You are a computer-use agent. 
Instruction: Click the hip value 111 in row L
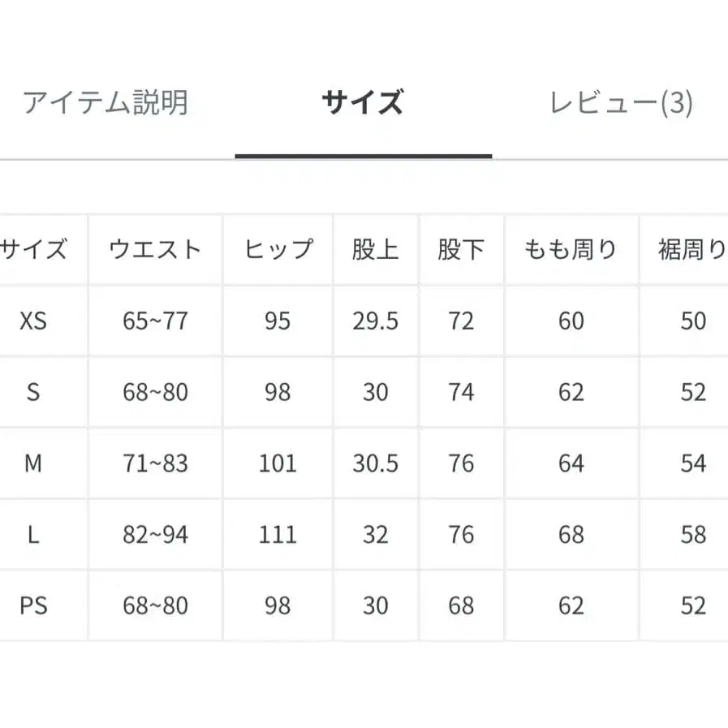coord(278,535)
